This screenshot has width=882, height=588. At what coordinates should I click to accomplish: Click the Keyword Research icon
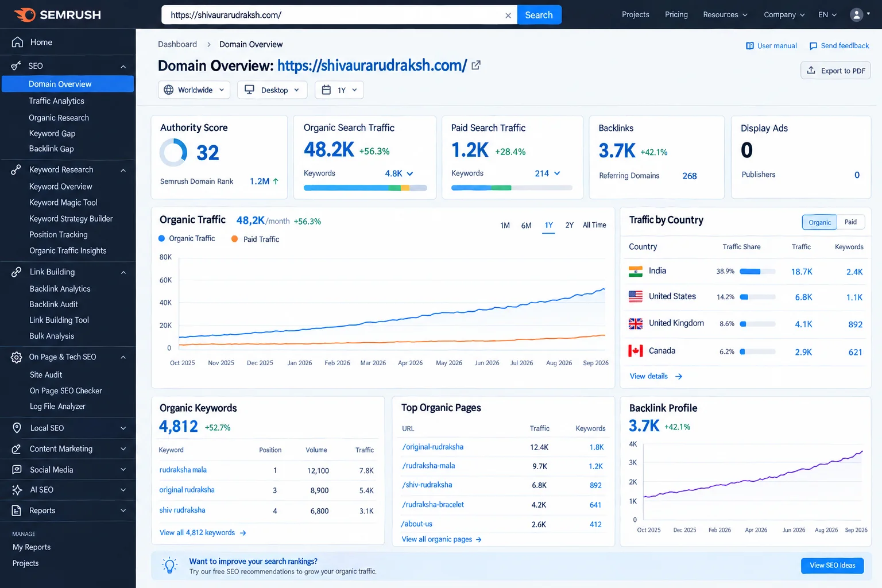pos(16,170)
